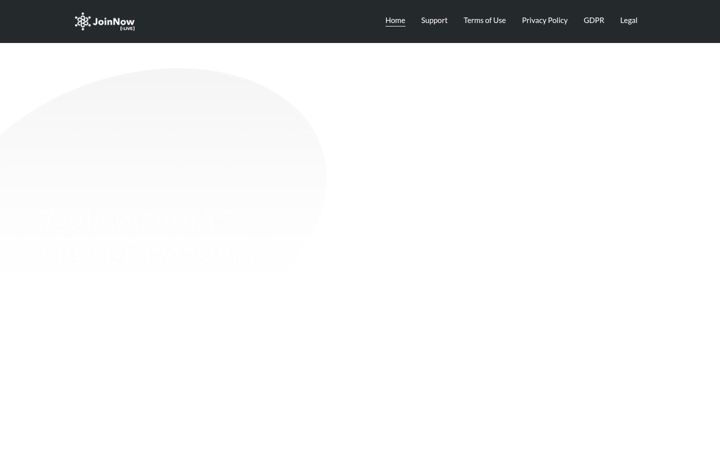
Task: Go to the Support page
Action: click(434, 20)
